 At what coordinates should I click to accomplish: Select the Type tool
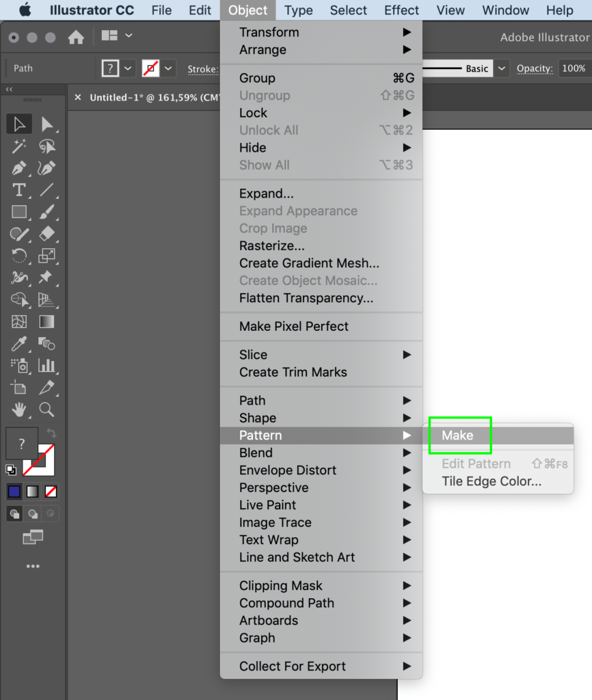(x=19, y=189)
